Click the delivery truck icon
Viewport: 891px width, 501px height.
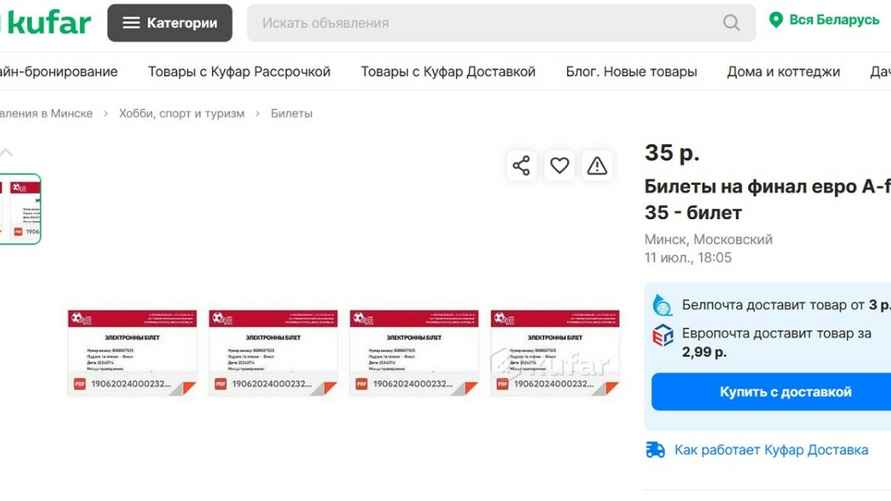point(656,450)
